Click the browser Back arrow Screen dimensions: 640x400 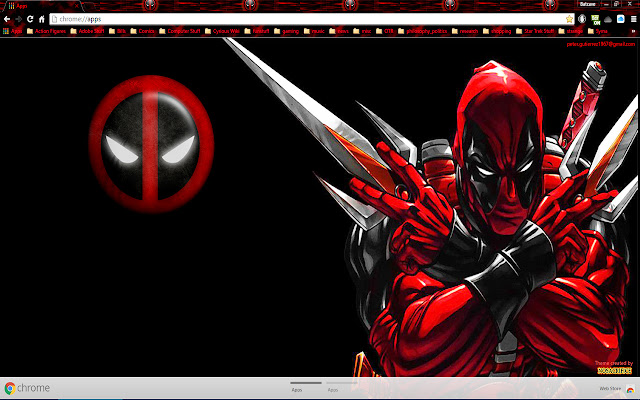click(x=7, y=19)
